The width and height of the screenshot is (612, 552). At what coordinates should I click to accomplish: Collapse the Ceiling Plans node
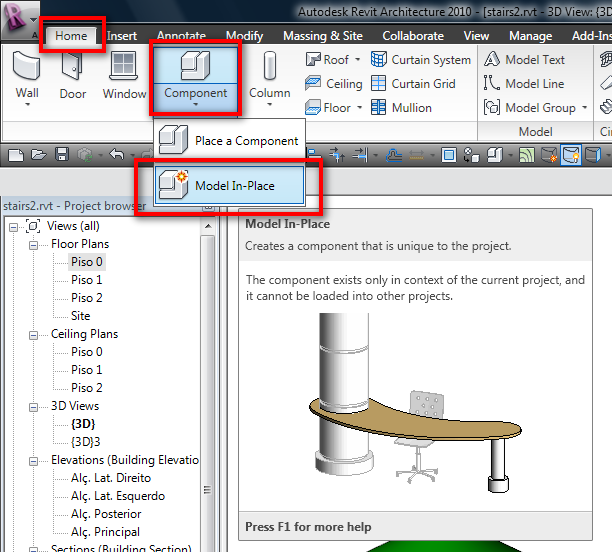pyautogui.click(x=34, y=335)
